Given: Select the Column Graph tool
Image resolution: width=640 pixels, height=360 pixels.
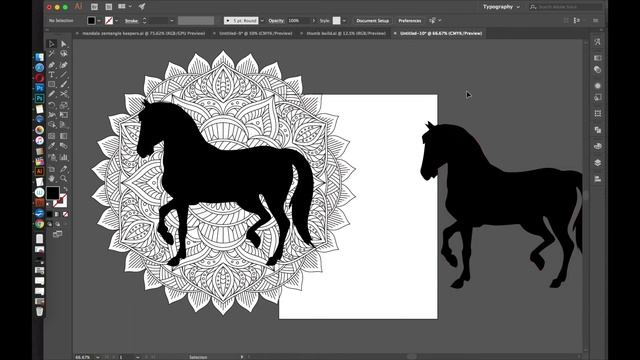Looking at the screenshot, I should coord(64,157).
